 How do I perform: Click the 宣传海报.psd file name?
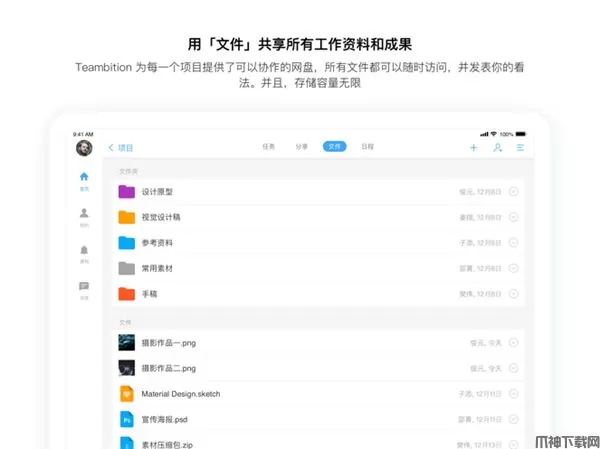click(165, 420)
